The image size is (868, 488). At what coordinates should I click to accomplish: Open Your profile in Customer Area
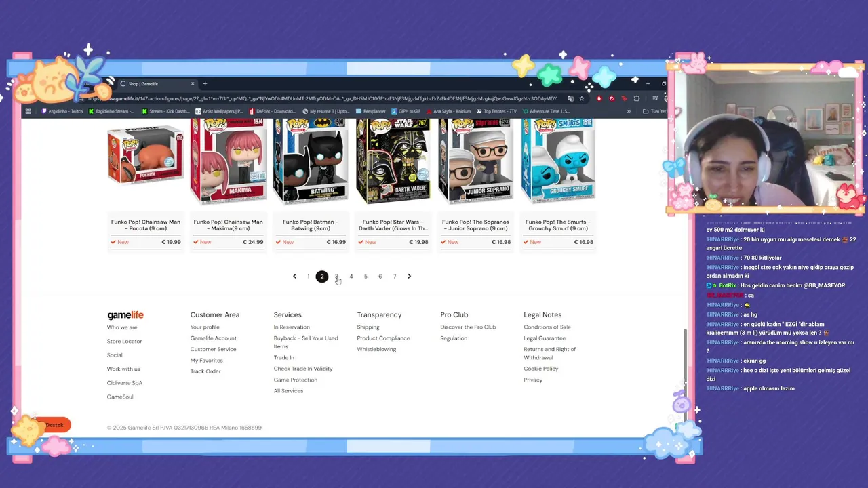pyautogui.click(x=205, y=327)
